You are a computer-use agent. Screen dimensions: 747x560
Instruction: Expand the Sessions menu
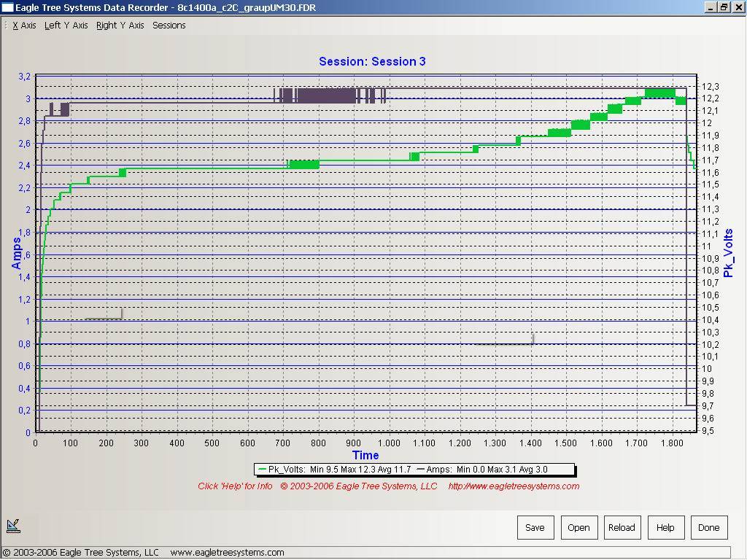(x=169, y=26)
